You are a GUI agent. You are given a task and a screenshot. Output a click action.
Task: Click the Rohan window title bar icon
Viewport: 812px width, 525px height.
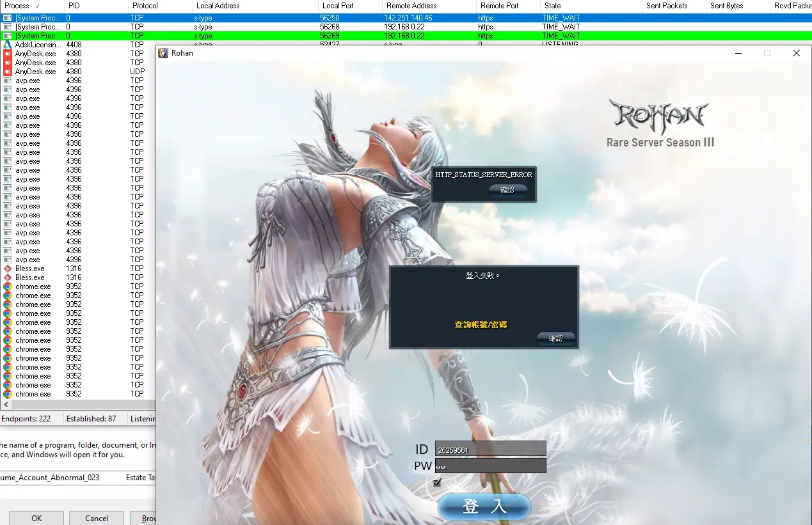(x=163, y=53)
